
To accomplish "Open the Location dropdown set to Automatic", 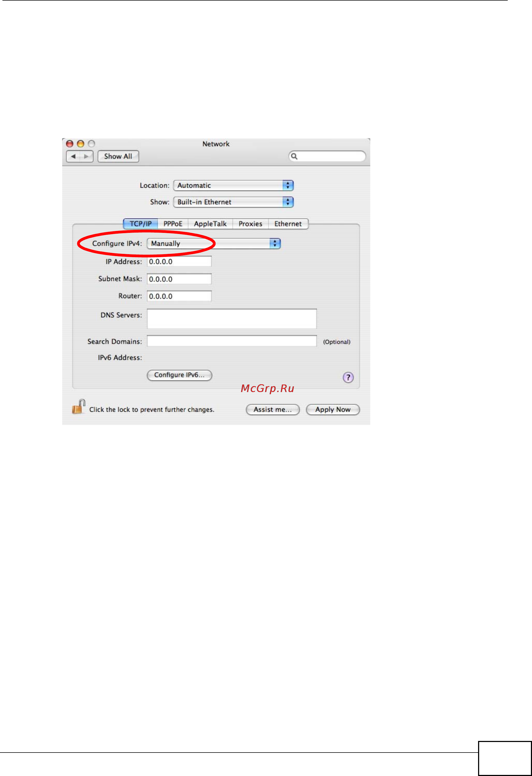I will tap(233, 185).
